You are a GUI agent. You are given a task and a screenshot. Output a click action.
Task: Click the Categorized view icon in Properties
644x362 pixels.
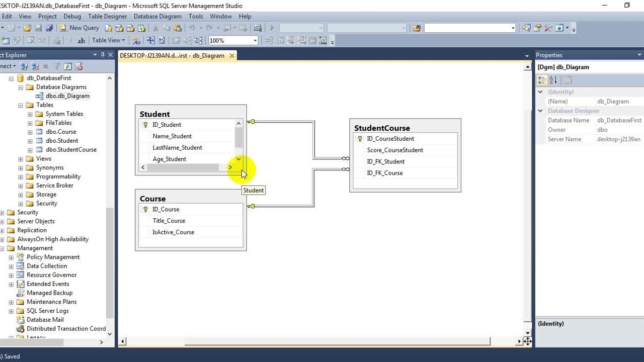point(542,80)
